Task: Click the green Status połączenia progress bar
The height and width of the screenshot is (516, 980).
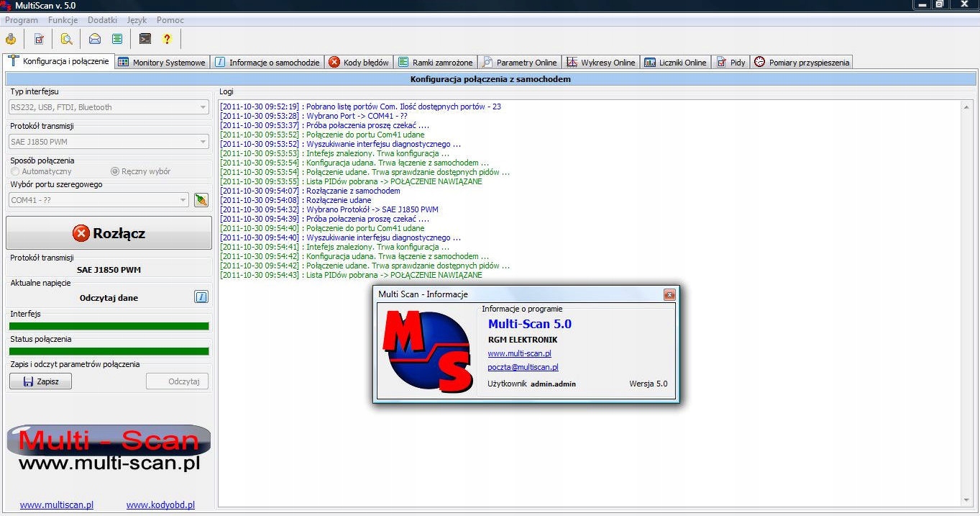Action: coord(109,351)
